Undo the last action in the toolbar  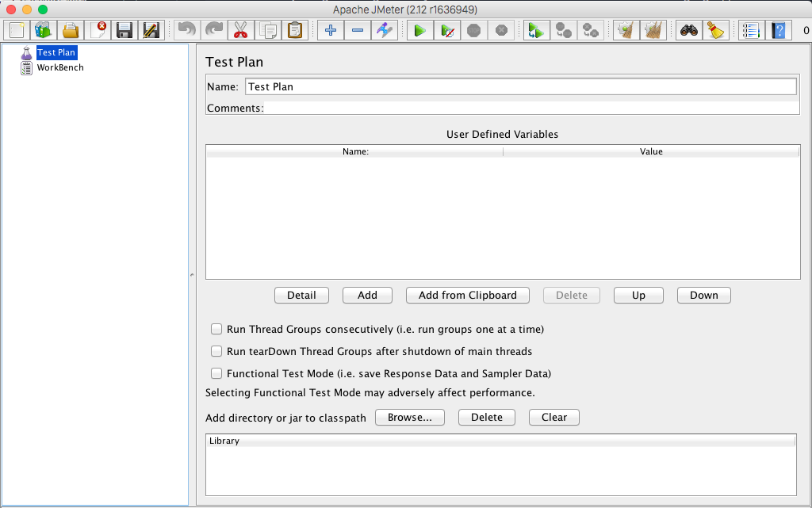pyautogui.click(x=186, y=31)
